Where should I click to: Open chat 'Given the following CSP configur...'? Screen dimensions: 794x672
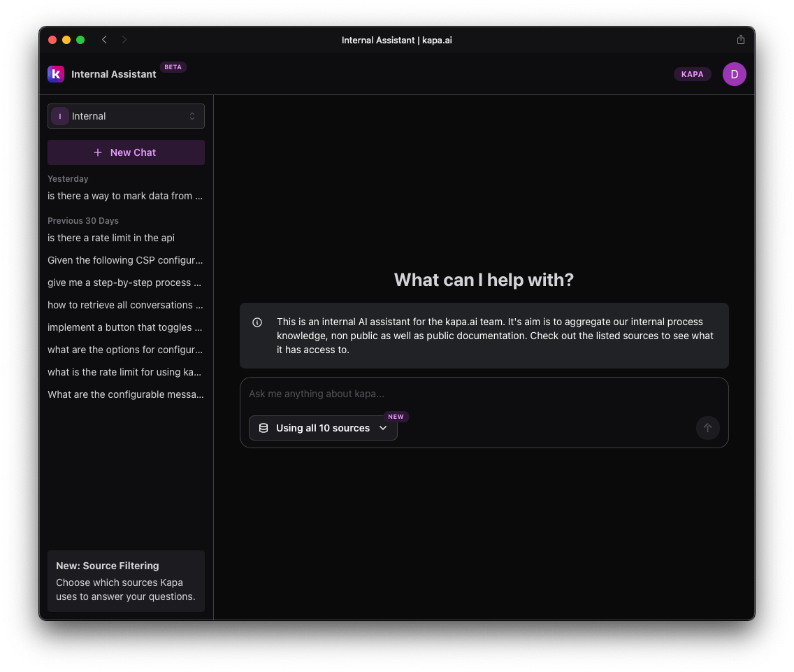[125, 260]
